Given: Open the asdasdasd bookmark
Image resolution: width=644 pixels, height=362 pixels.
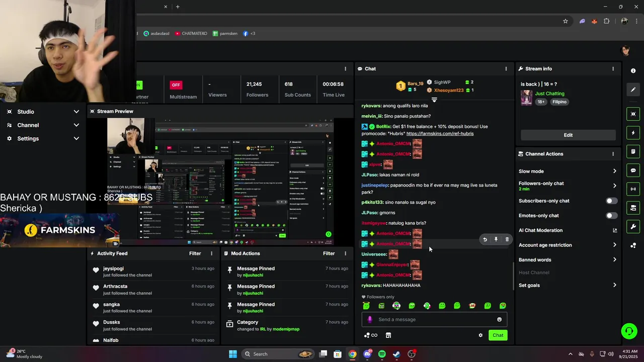Looking at the screenshot, I should 157,34.
